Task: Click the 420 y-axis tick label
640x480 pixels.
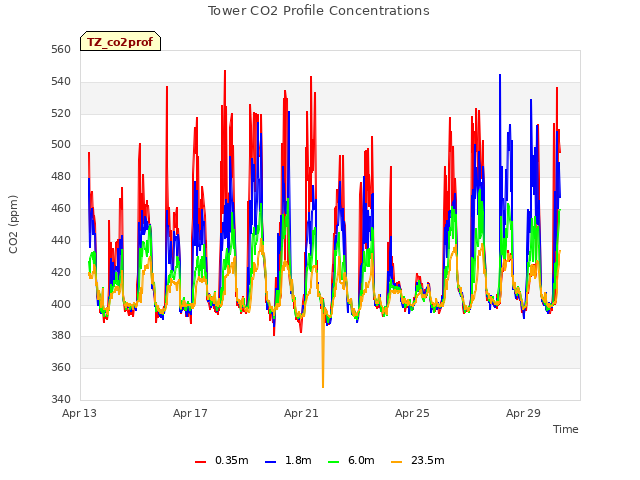Action: coord(61,272)
